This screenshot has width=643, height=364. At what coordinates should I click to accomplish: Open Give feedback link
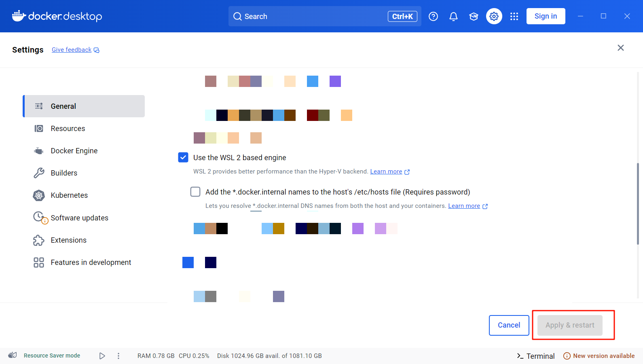click(x=72, y=50)
